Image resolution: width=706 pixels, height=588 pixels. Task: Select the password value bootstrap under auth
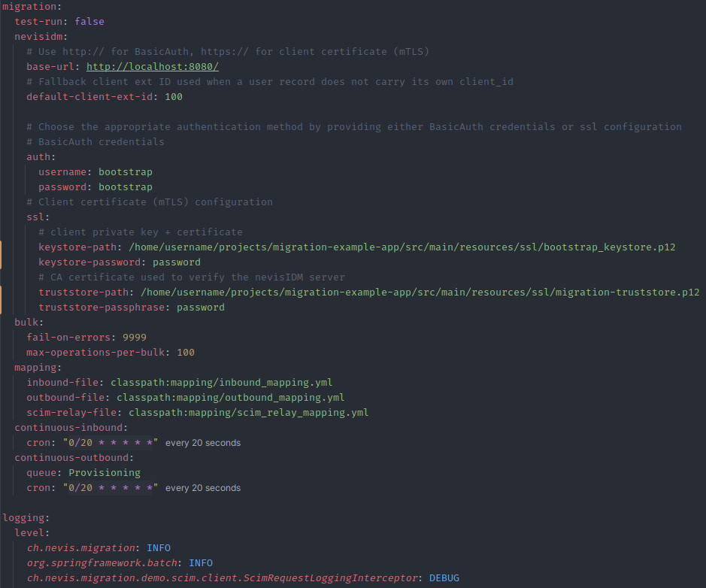pos(125,186)
